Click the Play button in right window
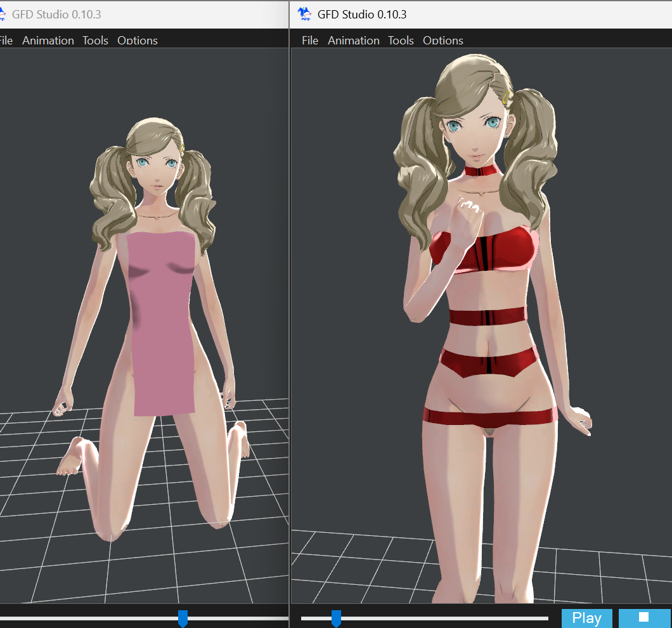 586,618
